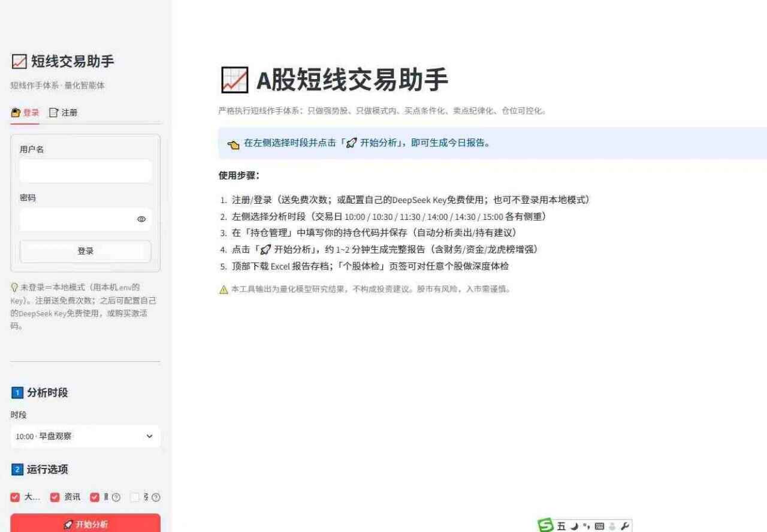Click the chart icon beside A股短线交易助手 heading

click(234, 80)
